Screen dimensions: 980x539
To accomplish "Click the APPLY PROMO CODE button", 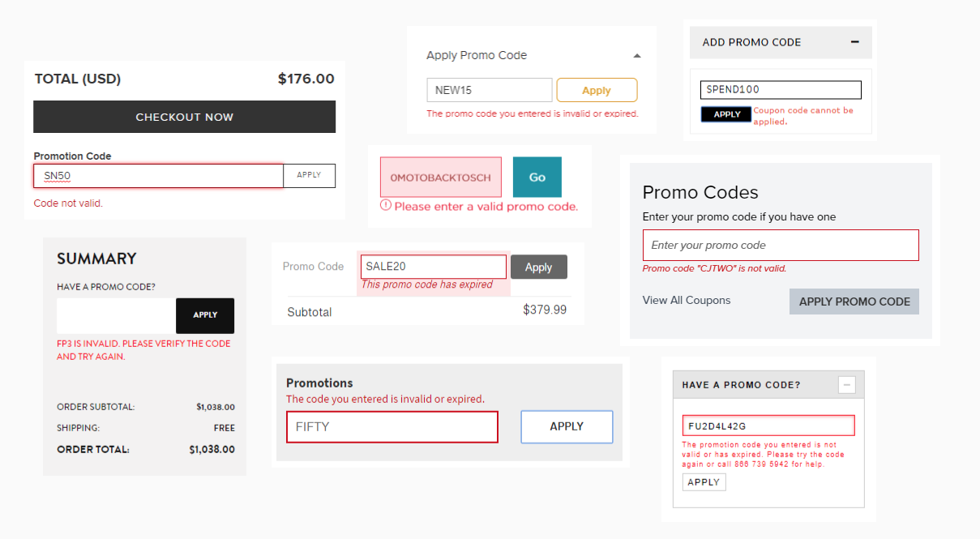I will click(854, 301).
